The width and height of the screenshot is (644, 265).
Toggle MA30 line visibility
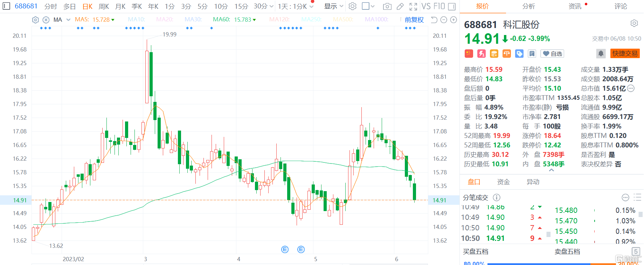pos(193,20)
